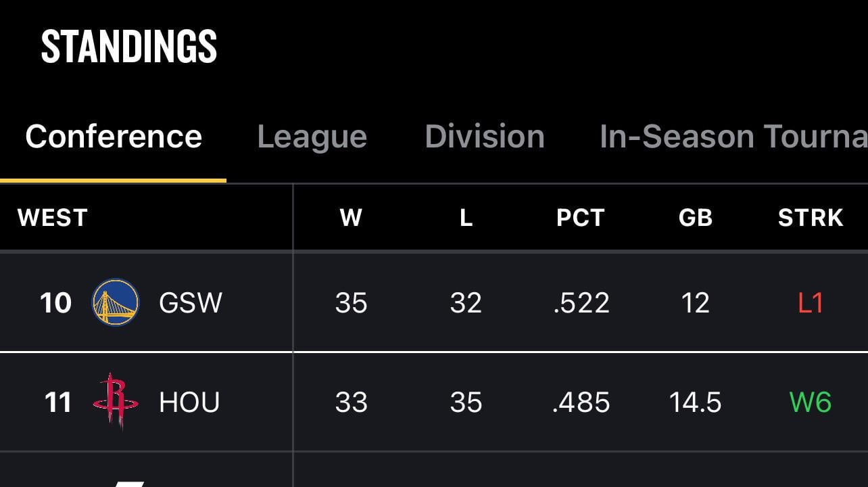Tap the green W6 streak value

tap(810, 402)
